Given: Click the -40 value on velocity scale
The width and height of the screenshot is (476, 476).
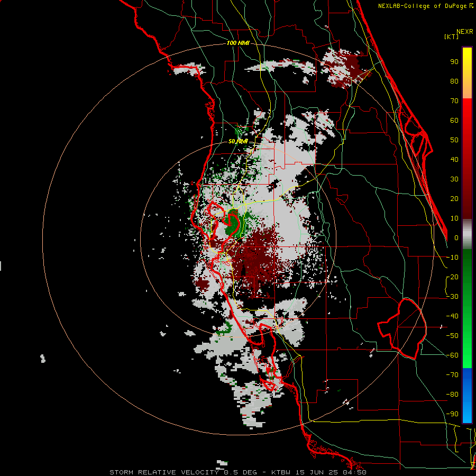Looking at the screenshot, I should click(452, 316).
